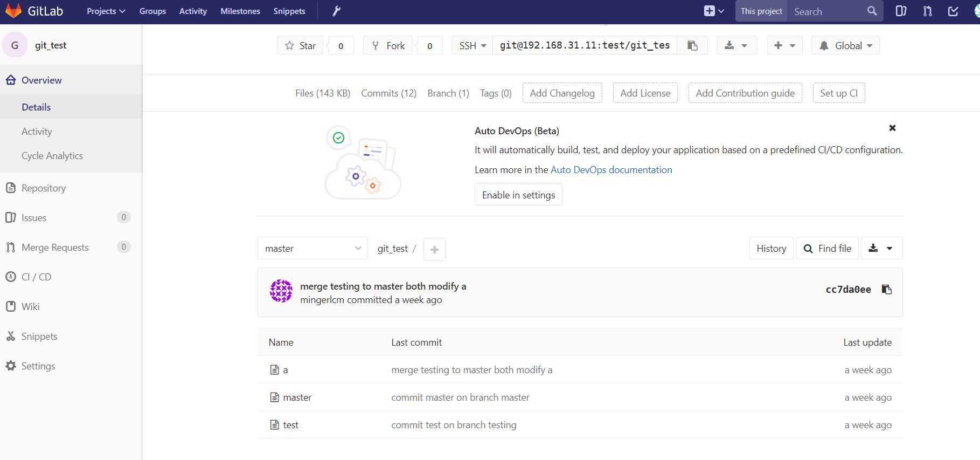This screenshot has width=980, height=460.
Task: Open latest commit message link
Action: click(x=383, y=286)
